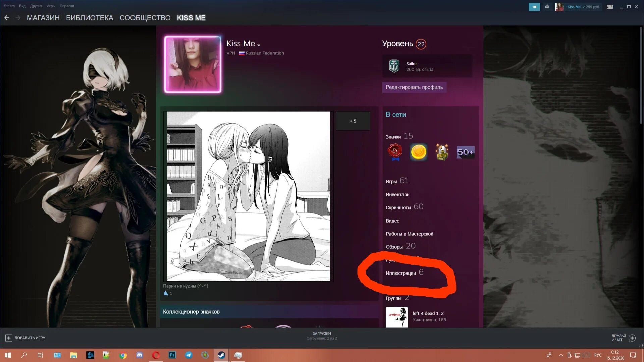644x362 pixels.
Task: Open the Друзья menu
Action: click(36, 6)
